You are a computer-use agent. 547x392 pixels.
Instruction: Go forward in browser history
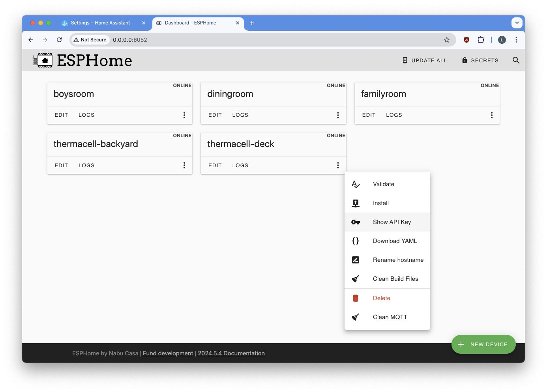(x=45, y=40)
